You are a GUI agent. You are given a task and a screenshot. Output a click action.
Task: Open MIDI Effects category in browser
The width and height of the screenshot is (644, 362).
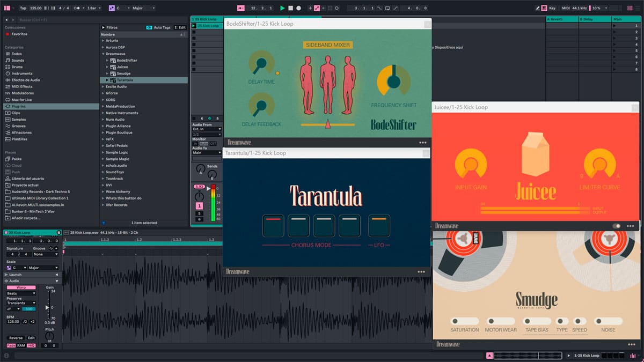point(22,86)
